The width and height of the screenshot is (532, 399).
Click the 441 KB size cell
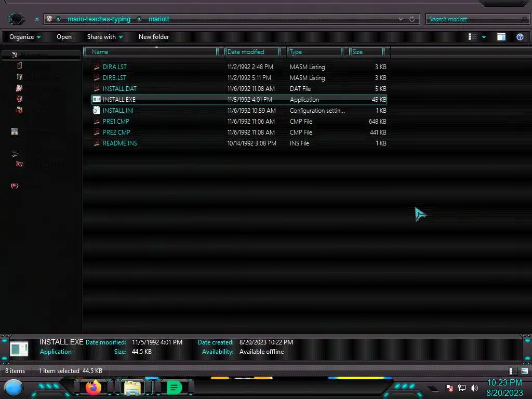click(378, 132)
